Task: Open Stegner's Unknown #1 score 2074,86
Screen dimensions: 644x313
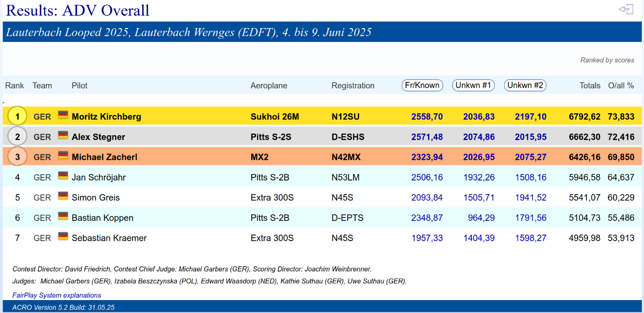Action: [x=479, y=137]
